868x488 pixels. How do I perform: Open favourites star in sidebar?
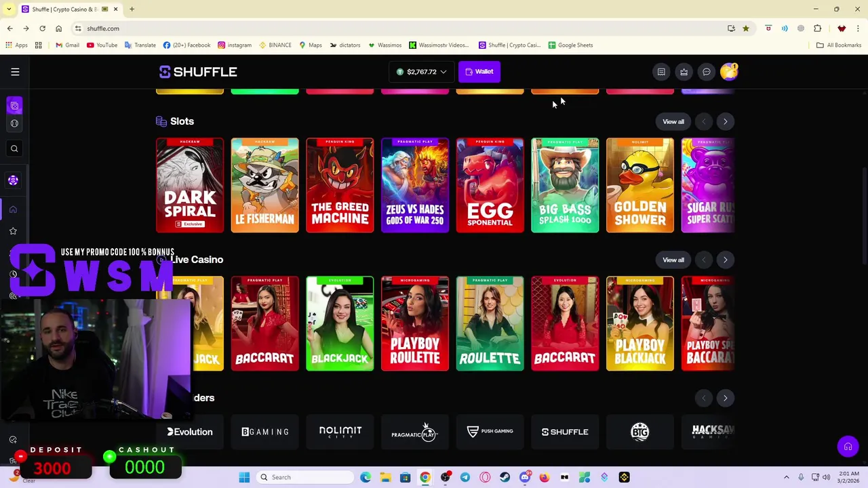pyautogui.click(x=13, y=231)
